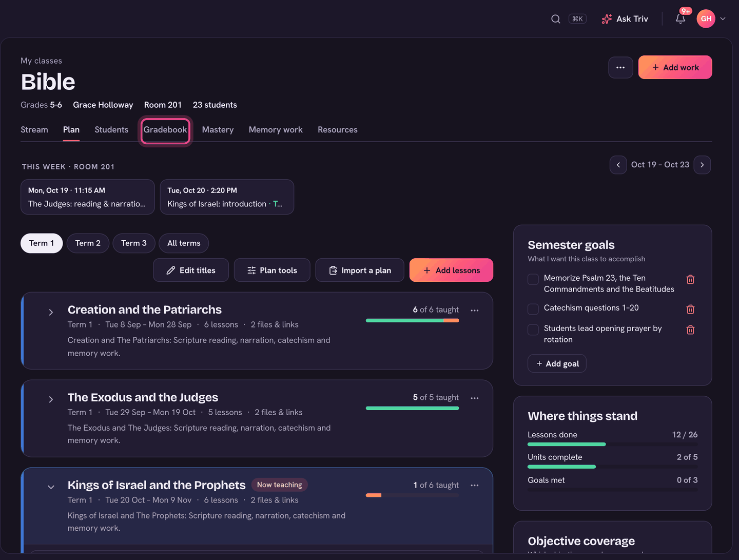Click Creation and the Patriarchs taught progress bar
This screenshot has width=739, height=560.
[413, 320]
